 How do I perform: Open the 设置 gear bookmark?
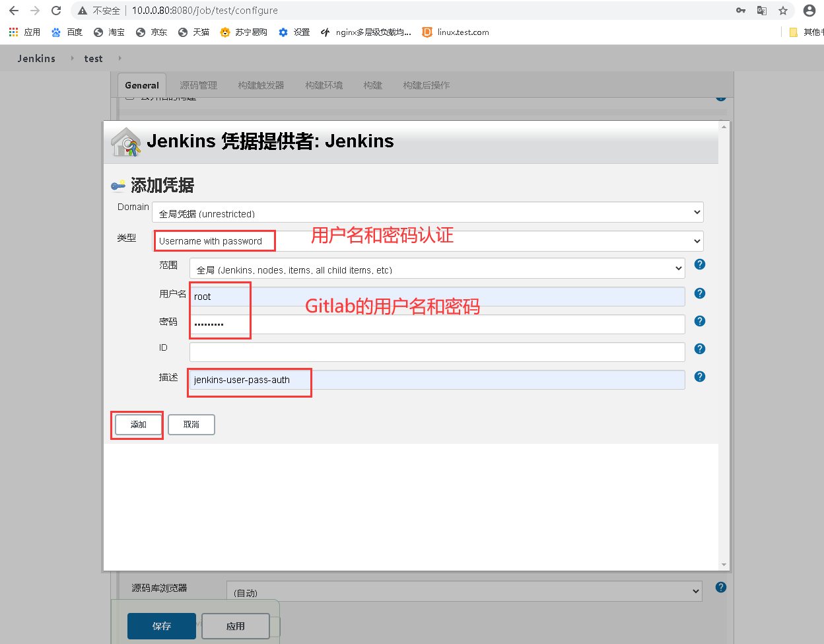294,32
